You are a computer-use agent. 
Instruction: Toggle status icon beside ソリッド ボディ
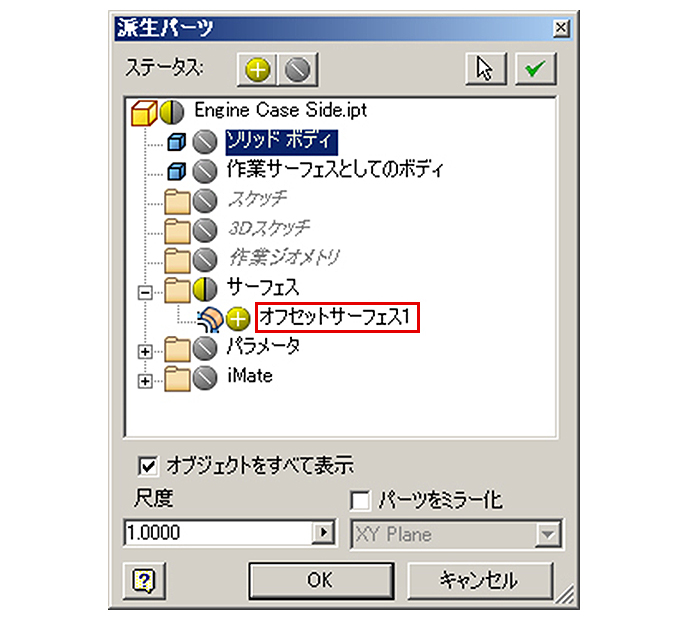pos(205,142)
